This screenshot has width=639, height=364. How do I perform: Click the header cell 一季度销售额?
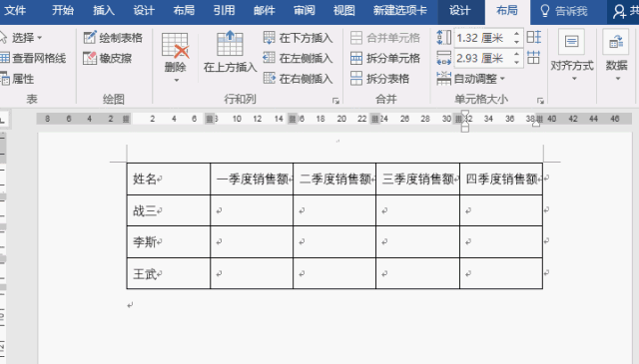coord(252,179)
